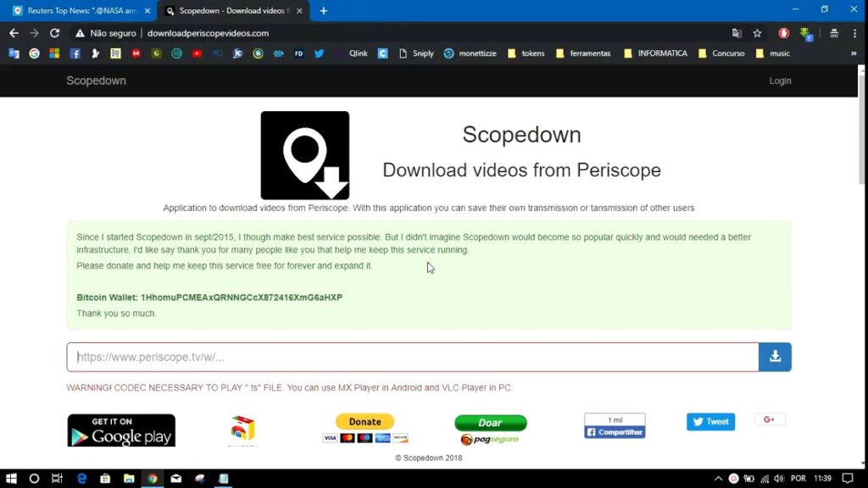This screenshot has height=488, width=868.
Task: Click the red hand extension icon
Action: click(x=784, y=33)
